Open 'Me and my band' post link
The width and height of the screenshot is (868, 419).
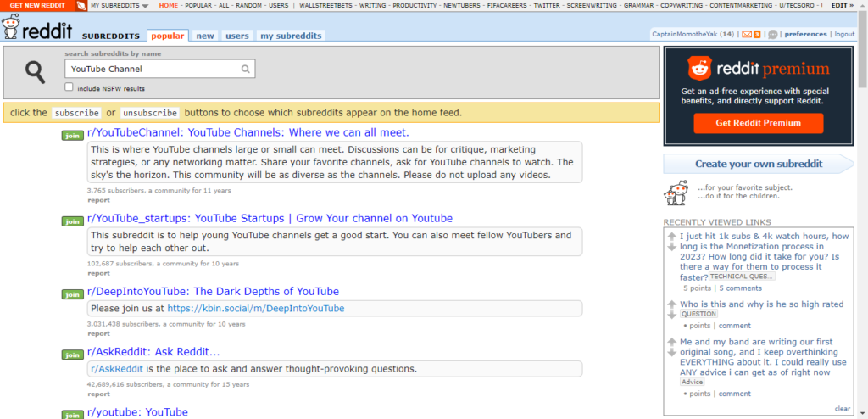coord(763,357)
